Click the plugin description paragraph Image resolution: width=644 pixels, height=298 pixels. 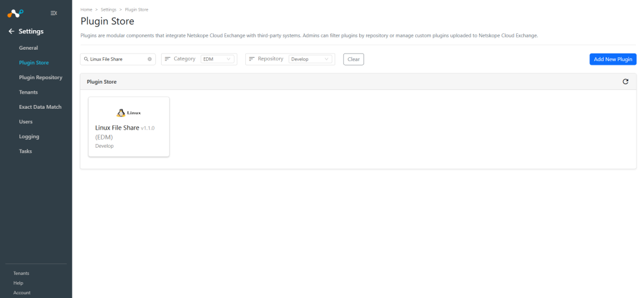309,36
